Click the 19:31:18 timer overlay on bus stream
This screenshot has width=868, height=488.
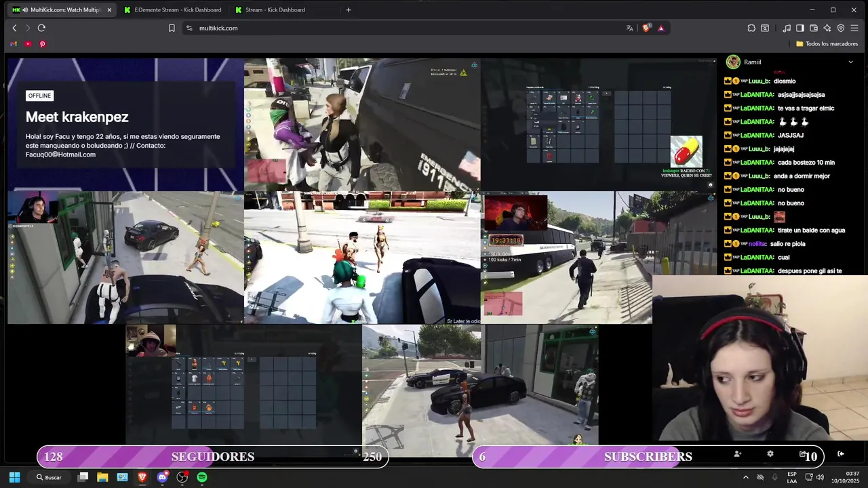pos(506,240)
